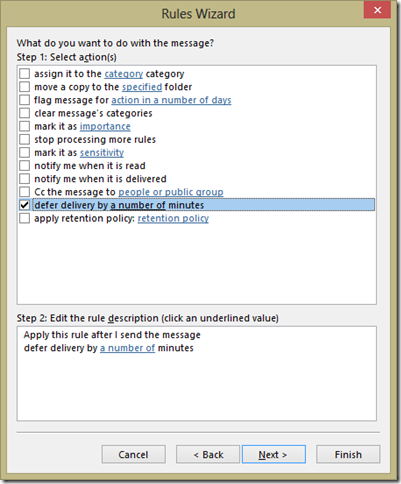Edit 'a number of' in rule description
Image resolution: width=401 pixels, height=484 pixels.
coord(127,348)
